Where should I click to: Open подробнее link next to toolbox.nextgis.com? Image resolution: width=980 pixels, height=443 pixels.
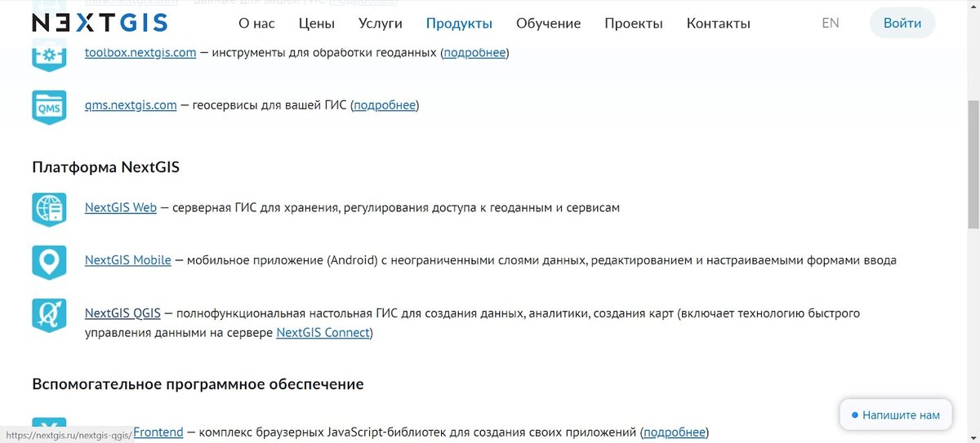click(474, 53)
